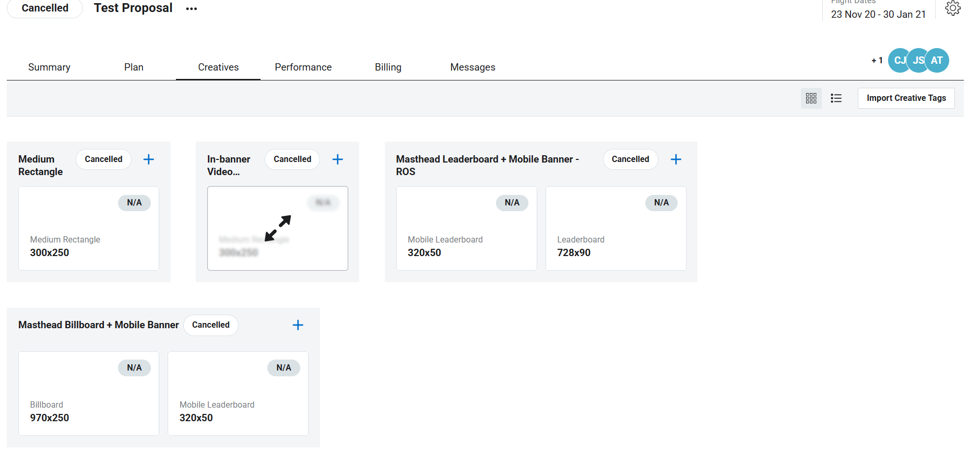
Task: Open the Leaderboard 728x90 creative card
Action: pyautogui.click(x=616, y=228)
